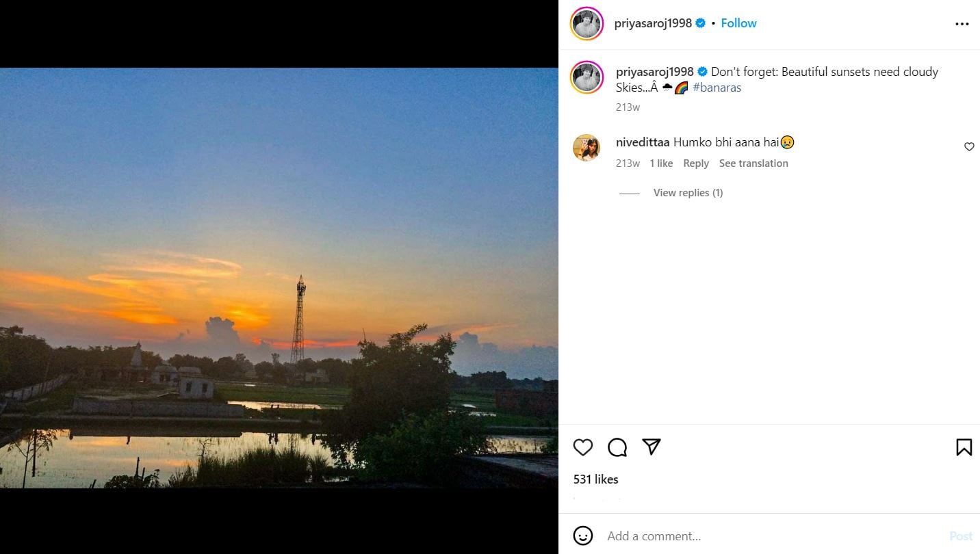
Task: Open the #banaras hashtag
Action: (717, 88)
